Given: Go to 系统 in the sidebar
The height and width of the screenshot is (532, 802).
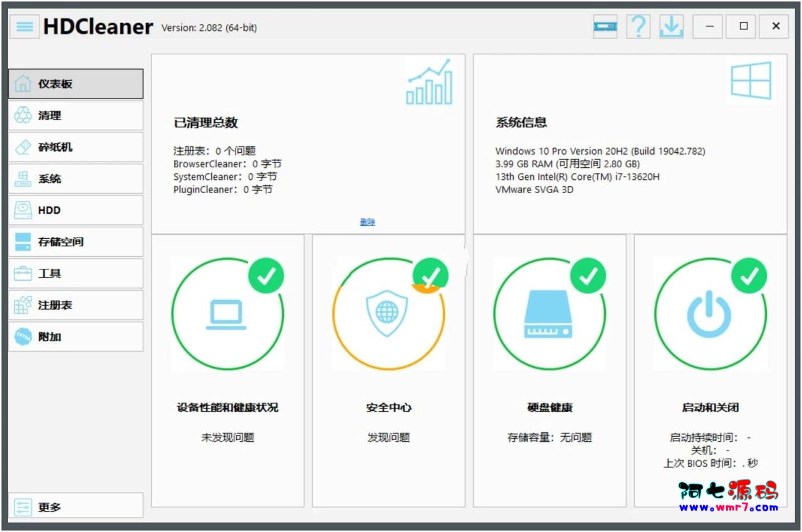Looking at the screenshot, I should click(76, 179).
